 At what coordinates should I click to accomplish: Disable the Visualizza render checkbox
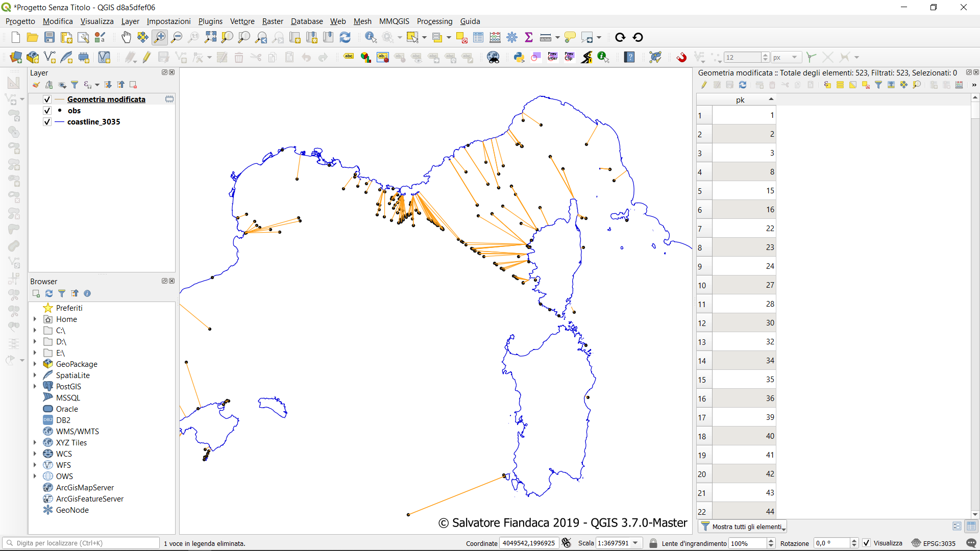[x=866, y=543]
